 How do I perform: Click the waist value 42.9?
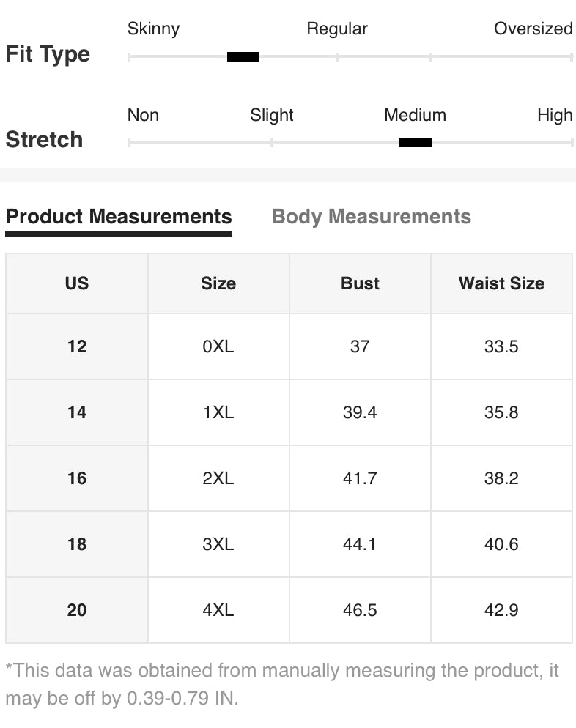coord(501,610)
